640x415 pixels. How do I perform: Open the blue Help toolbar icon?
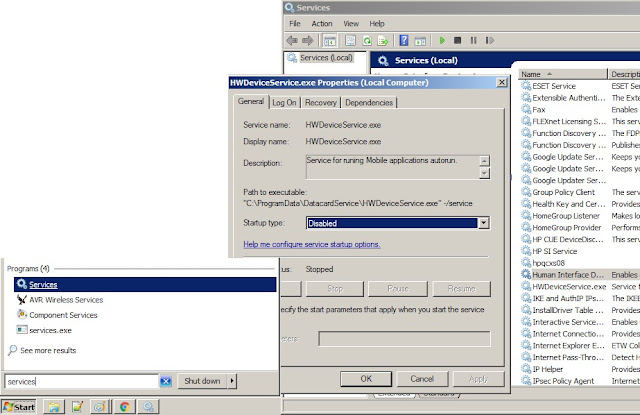click(x=404, y=40)
